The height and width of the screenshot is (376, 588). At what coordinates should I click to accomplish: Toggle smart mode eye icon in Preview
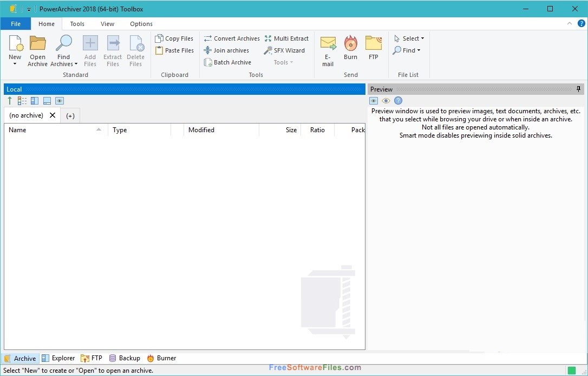(386, 101)
